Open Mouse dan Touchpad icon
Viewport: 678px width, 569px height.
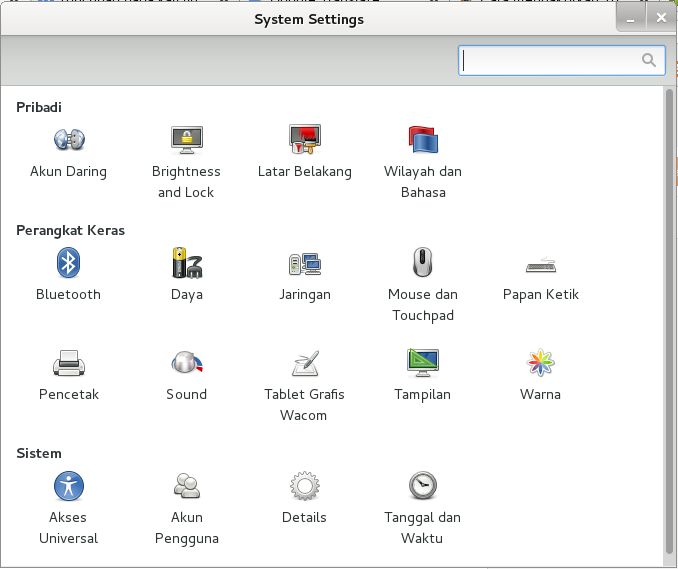[x=422, y=262]
